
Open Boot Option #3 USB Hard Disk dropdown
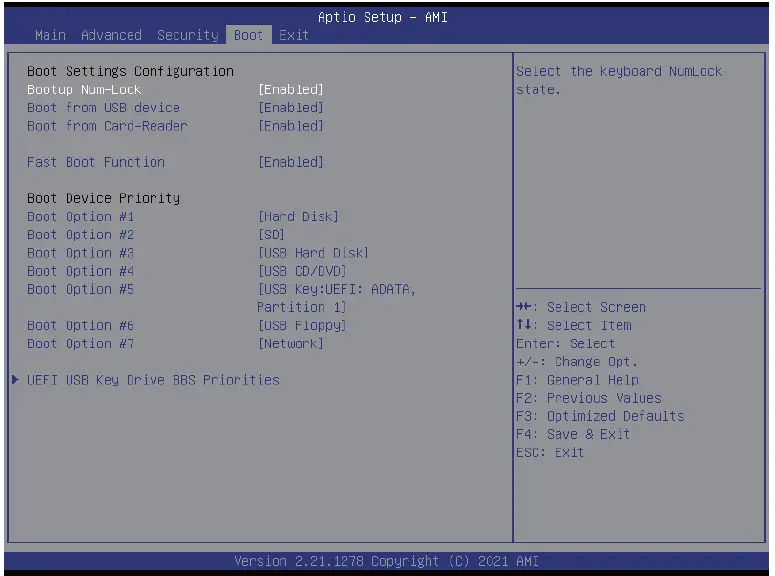point(313,253)
